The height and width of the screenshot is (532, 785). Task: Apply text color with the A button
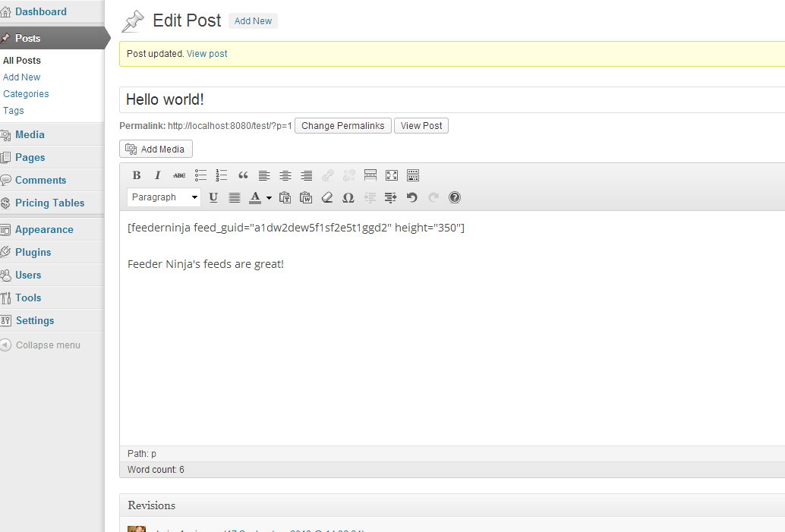255,197
